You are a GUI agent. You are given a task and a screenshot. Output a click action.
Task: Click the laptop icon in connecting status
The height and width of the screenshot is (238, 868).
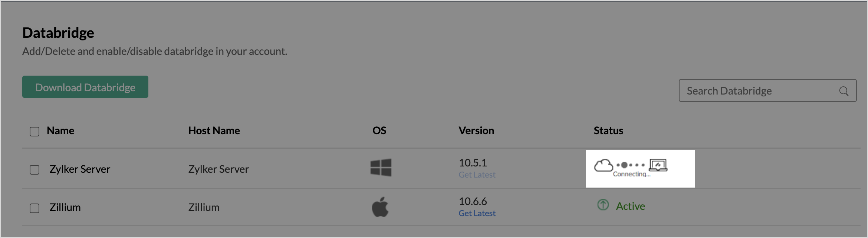pyautogui.click(x=658, y=165)
